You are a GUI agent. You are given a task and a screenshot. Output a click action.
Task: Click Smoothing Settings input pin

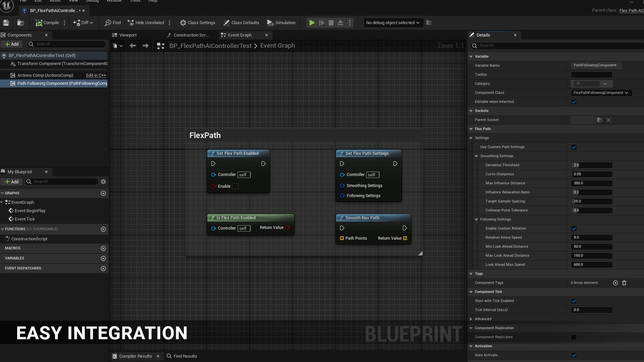[342, 186]
